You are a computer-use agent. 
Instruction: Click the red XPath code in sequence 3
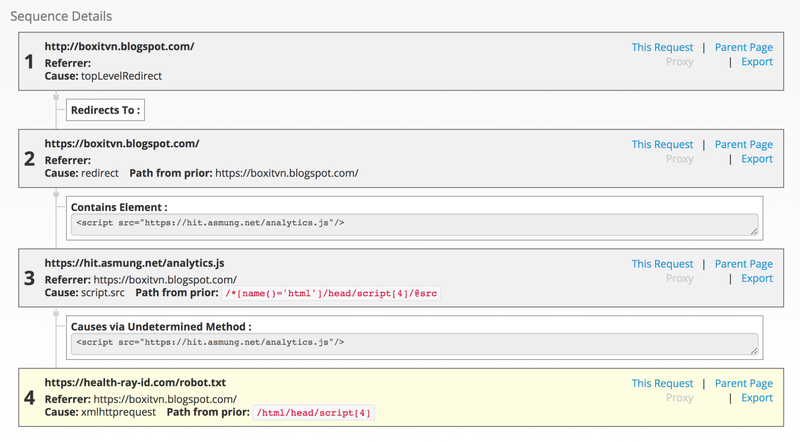[331, 293]
